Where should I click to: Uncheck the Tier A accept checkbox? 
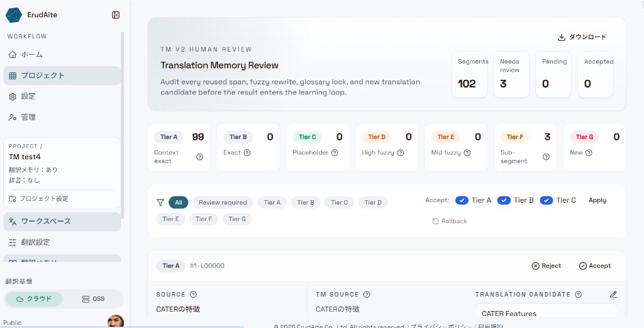462,200
